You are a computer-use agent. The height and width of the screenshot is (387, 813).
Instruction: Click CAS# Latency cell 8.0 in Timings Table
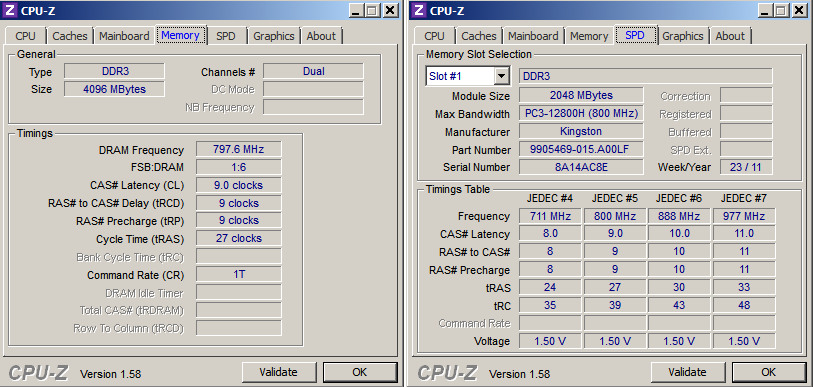(550, 233)
